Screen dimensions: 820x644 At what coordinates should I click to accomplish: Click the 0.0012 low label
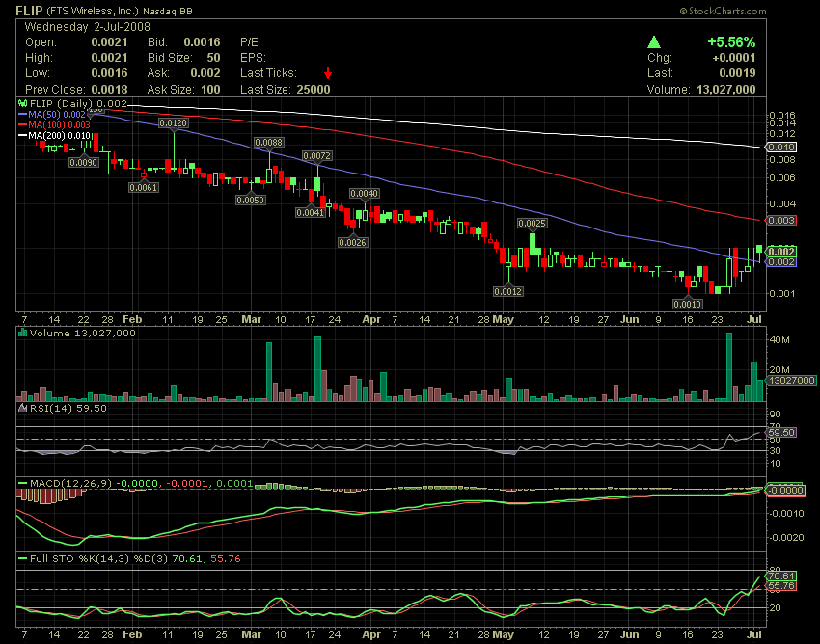pos(507,291)
